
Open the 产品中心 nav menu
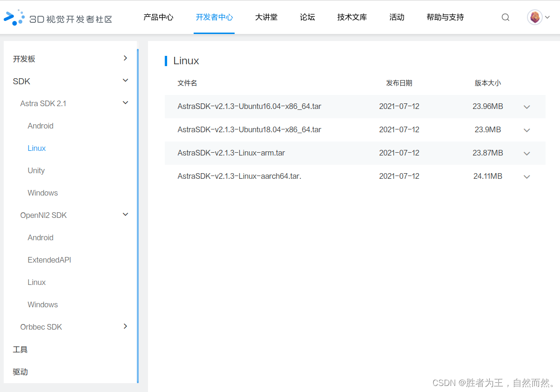158,17
